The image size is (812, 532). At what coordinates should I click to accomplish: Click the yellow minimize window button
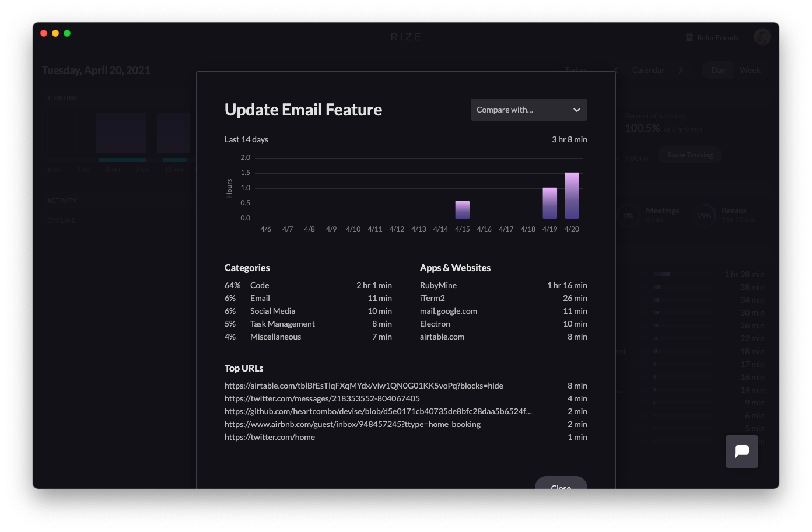click(55, 33)
